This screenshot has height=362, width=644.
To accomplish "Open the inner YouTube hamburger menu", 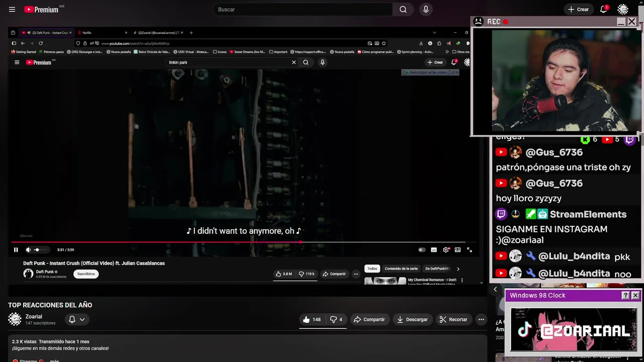I will [x=17, y=62].
